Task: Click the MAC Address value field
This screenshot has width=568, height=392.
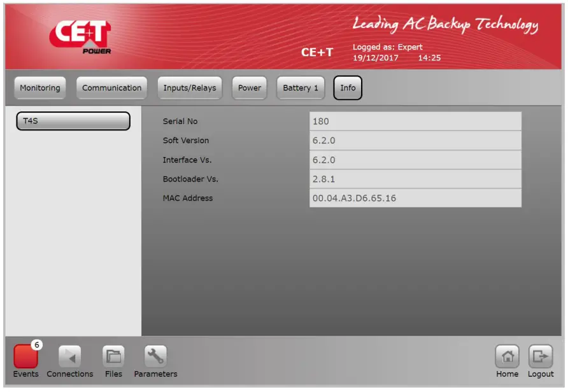Action: click(x=416, y=198)
